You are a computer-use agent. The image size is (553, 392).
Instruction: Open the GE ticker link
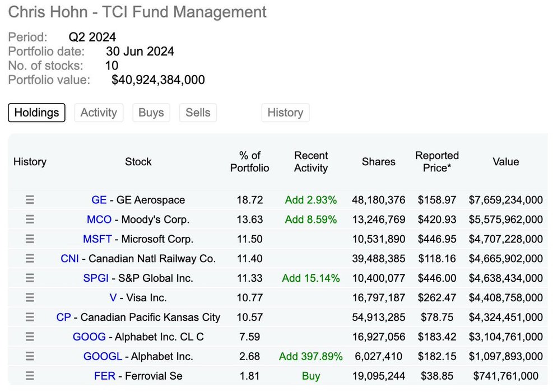pos(99,200)
